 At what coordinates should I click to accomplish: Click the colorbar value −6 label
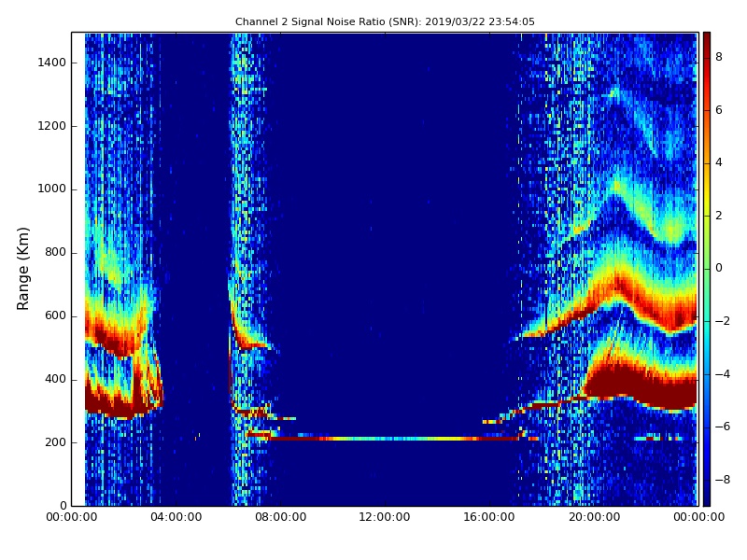click(722, 427)
